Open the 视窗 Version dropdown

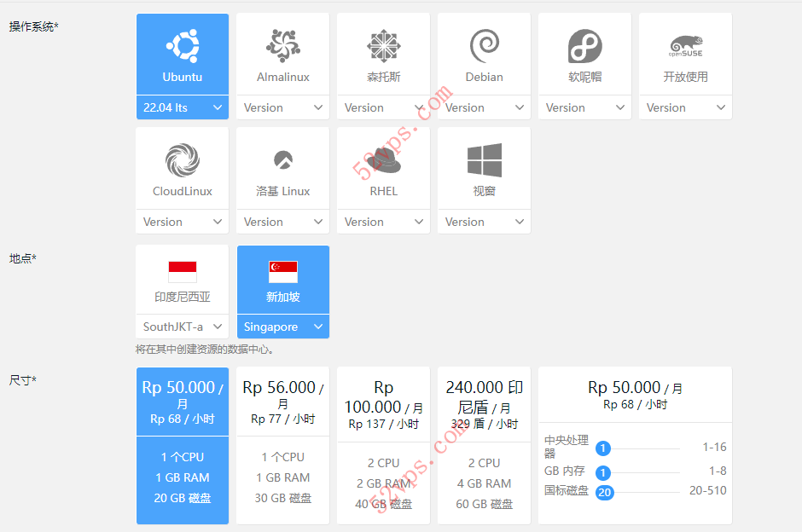[485, 222]
